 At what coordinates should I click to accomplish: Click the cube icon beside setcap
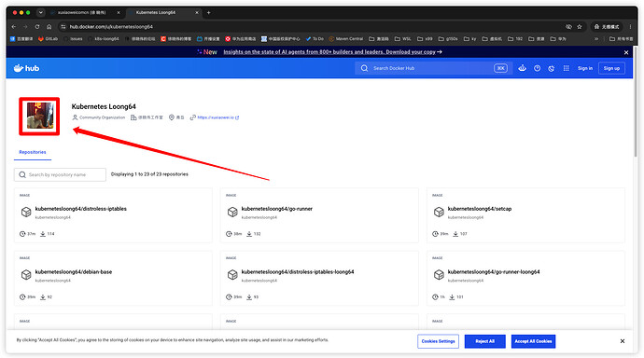click(x=439, y=212)
